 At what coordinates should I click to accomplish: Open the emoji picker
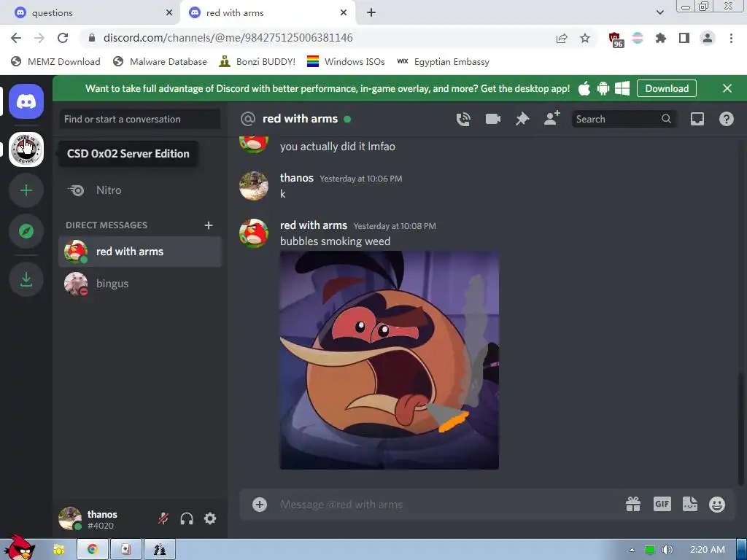(x=717, y=505)
